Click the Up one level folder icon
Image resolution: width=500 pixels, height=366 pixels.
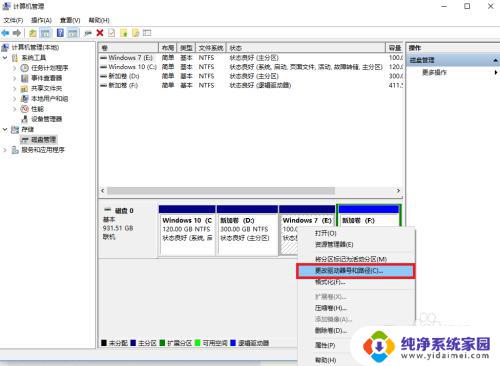pyautogui.click(x=33, y=33)
